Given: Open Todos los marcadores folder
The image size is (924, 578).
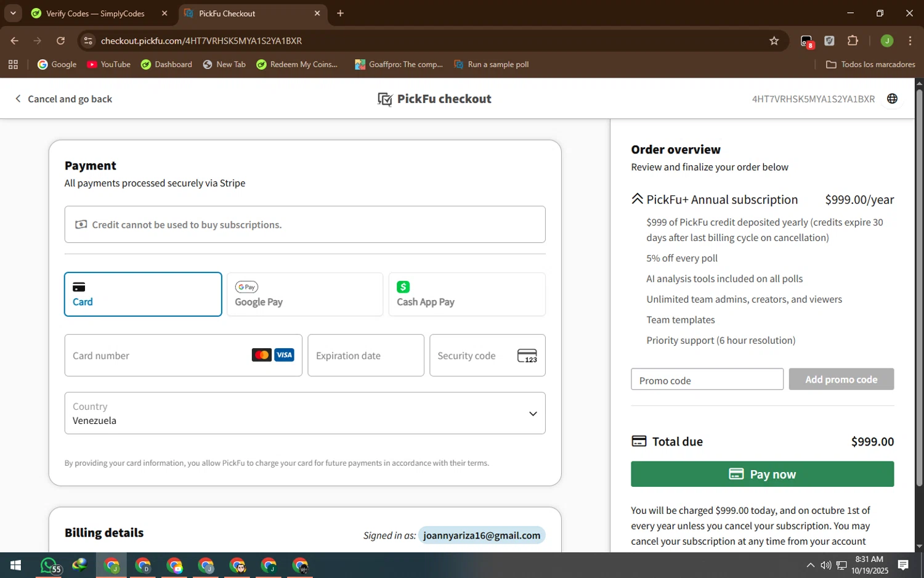Looking at the screenshot, I should point(870,65).
